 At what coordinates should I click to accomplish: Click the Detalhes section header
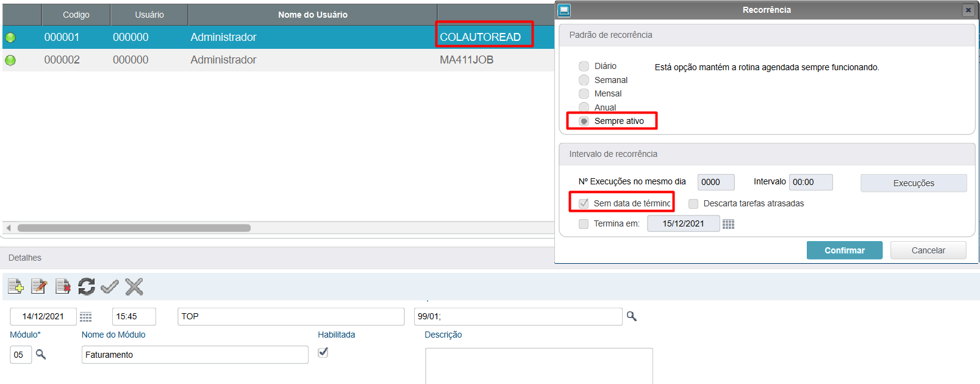tap(25, 258)
